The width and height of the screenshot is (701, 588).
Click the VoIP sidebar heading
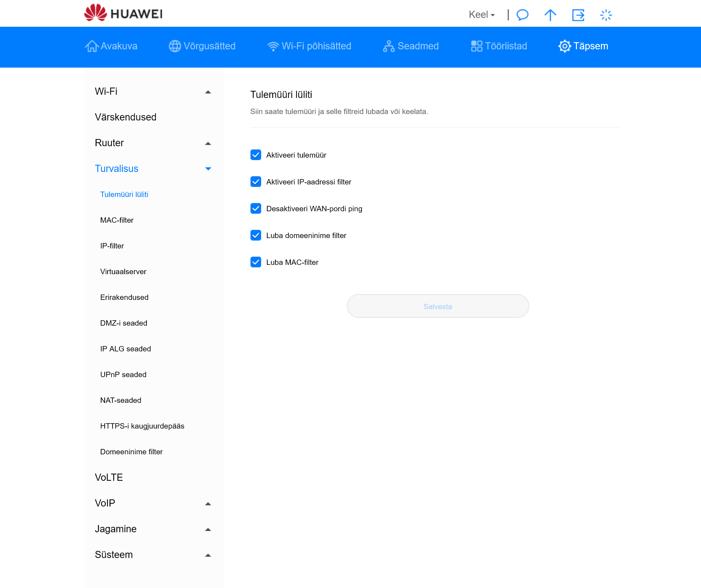tap(105, 503)
